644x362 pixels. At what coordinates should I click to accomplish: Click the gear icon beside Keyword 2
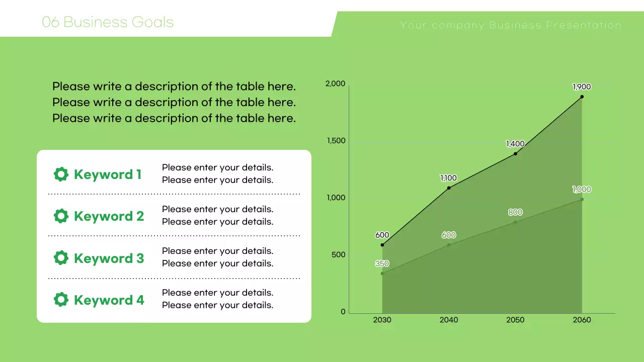[x=61, y=216]
